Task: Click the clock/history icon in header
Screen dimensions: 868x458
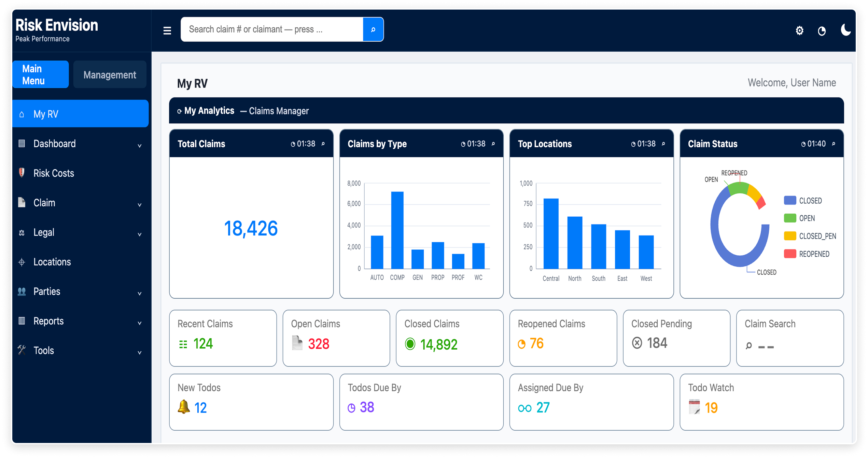Action: tap(822, 31)
